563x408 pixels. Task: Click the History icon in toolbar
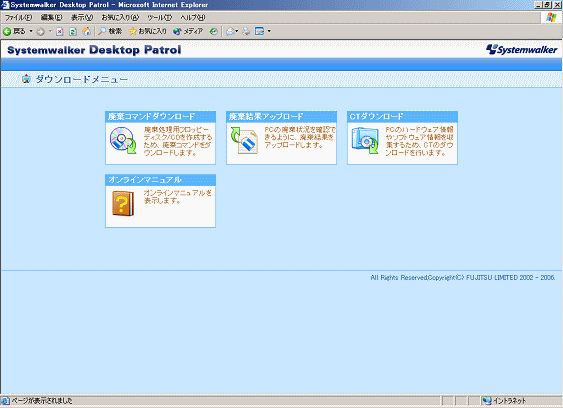(213, 32)
